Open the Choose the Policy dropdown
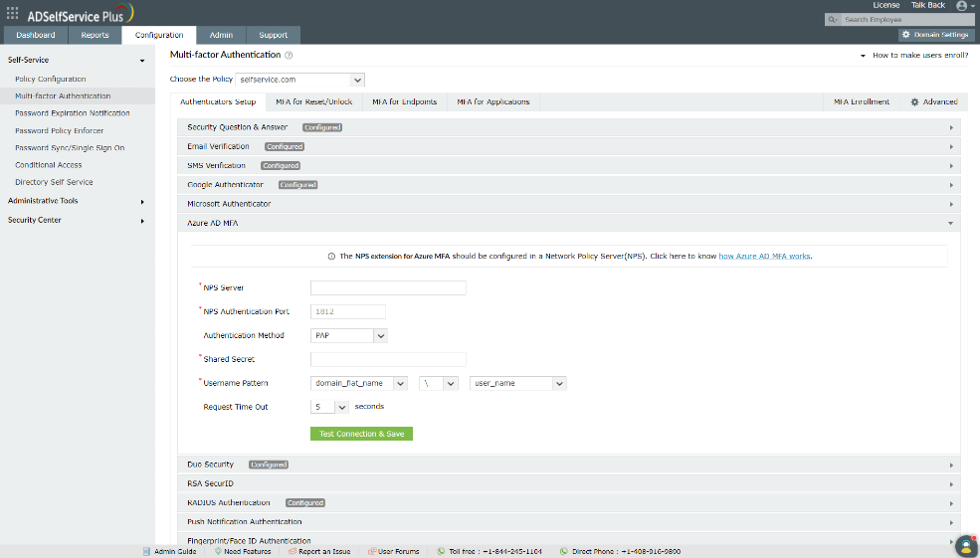The width and height of the screenshot is (980, 558). 300,80
